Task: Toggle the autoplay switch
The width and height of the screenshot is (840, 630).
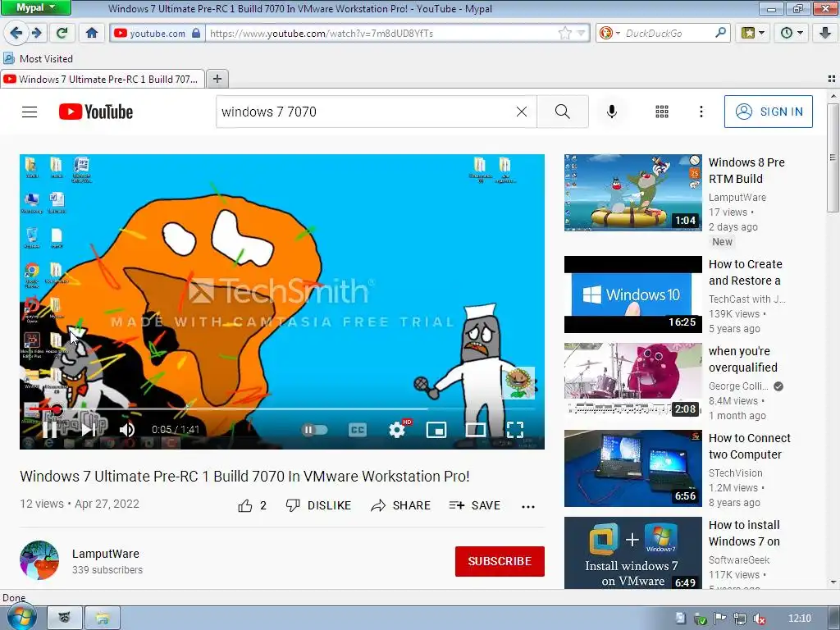Action: (314, 430)
